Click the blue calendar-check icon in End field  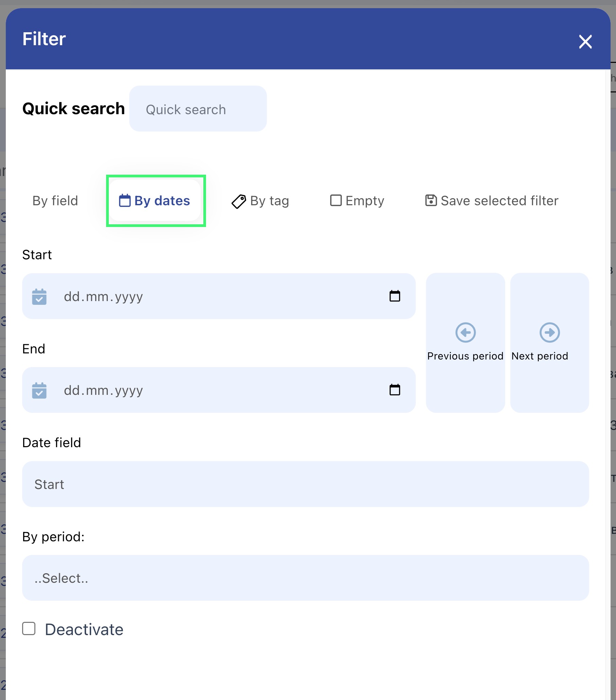click(39, 390)
